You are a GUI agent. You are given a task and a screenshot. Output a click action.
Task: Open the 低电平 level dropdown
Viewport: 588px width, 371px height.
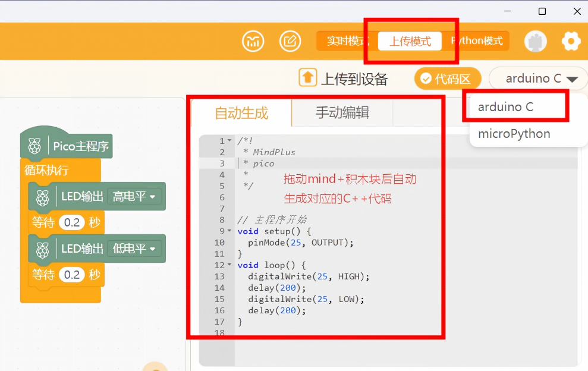coord(134,249)
